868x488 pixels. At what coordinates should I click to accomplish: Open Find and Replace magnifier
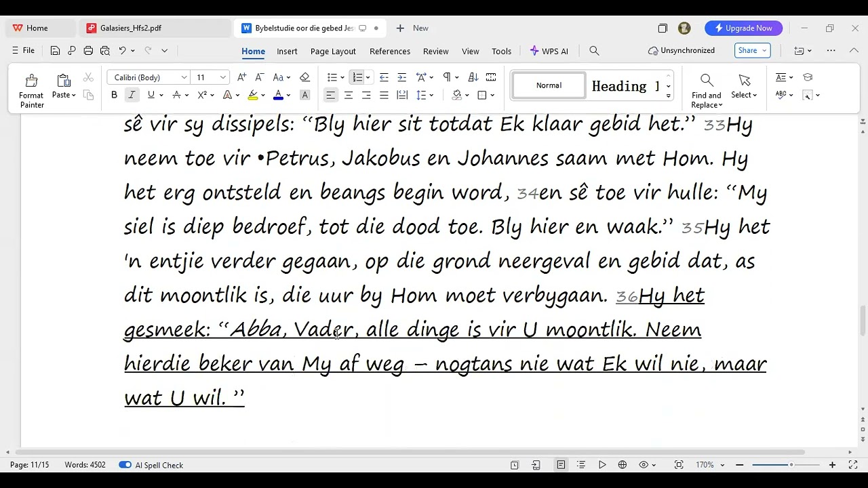(x=707, y=81)
